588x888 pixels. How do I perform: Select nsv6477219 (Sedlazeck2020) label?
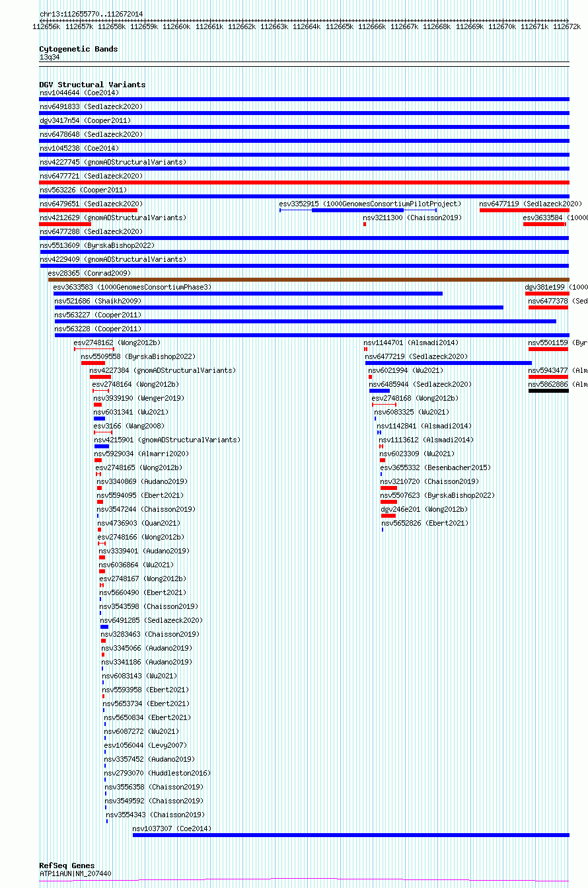(x=416, y=356)
